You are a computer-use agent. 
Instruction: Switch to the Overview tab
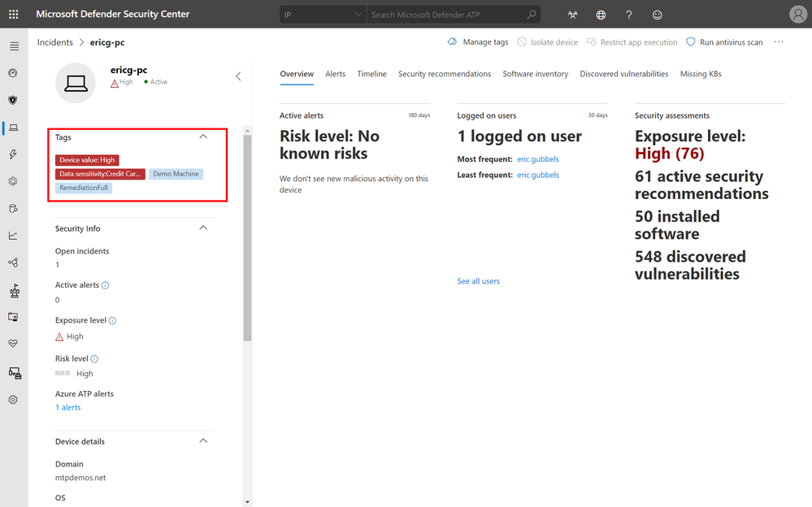click(297, 74)
